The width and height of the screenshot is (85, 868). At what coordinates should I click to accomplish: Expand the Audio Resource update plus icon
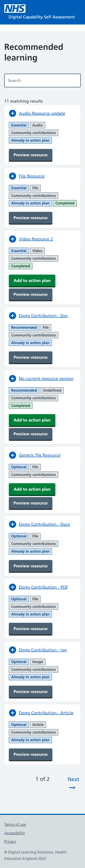[12, 113]
